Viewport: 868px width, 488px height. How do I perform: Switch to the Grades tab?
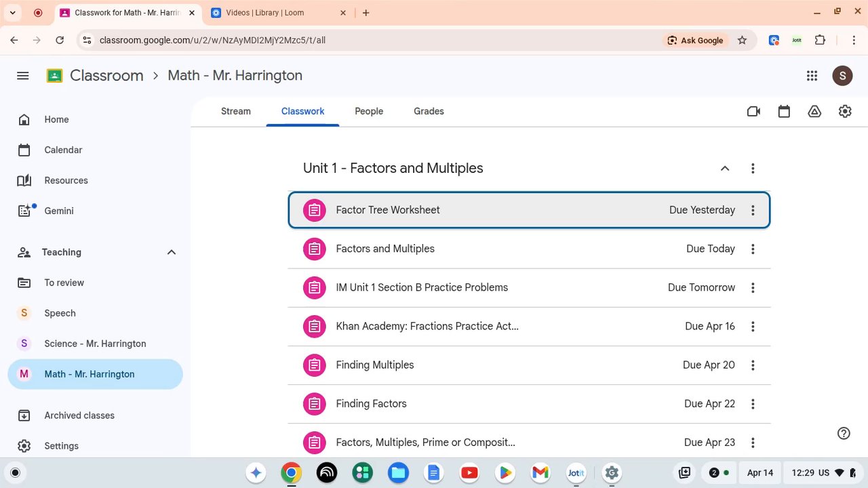429,111
